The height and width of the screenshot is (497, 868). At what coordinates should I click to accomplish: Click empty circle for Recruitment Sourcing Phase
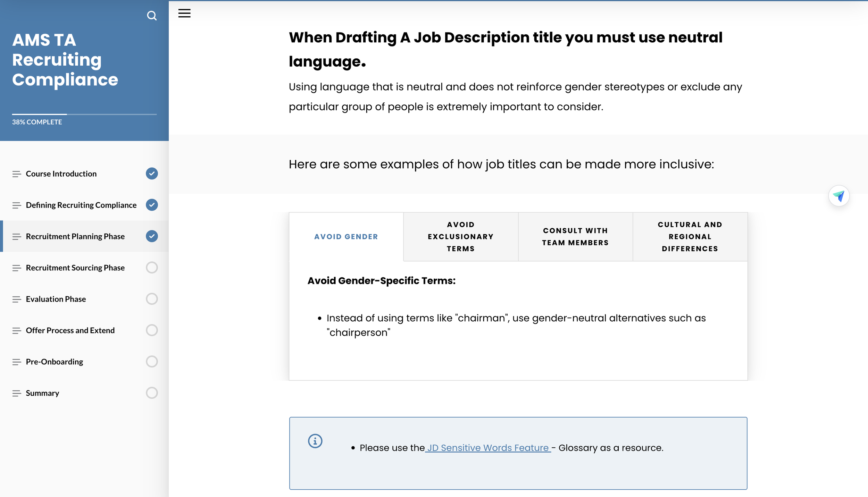(x=152, y=268)
